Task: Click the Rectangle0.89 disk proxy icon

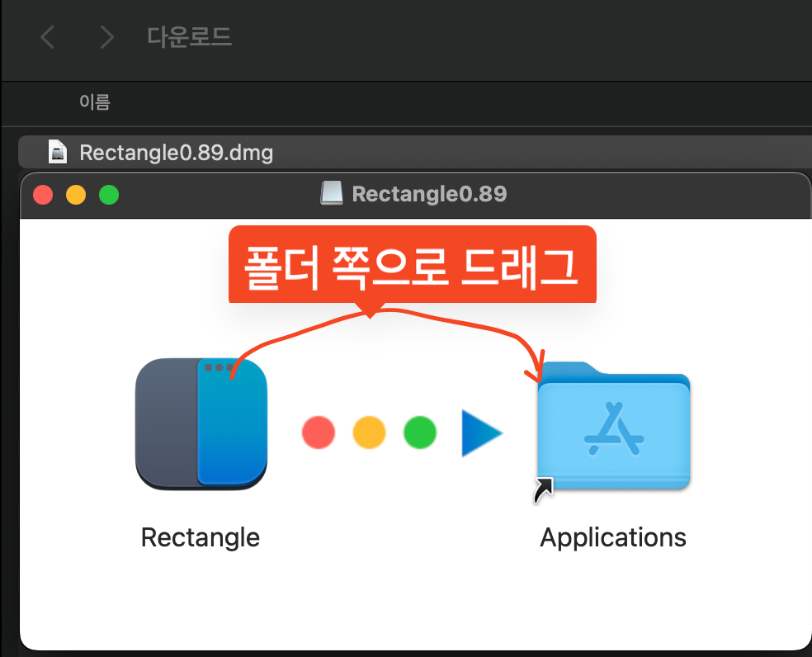Action: (x=332, y=193)
